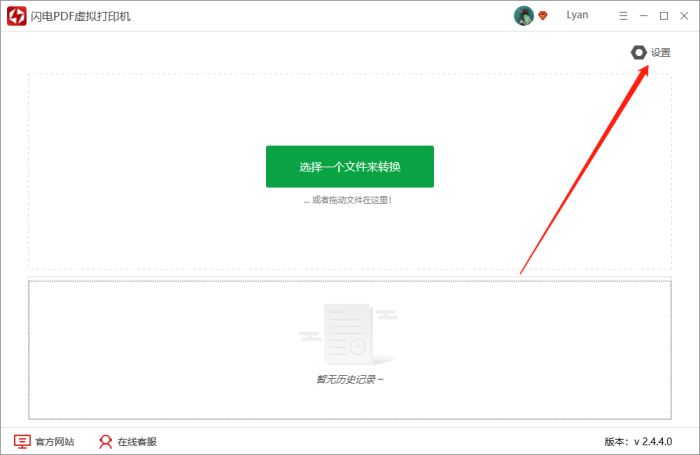Click the settings gear hexagon icon
This screenshot has height=455, width=700.
tap(638, 53)
